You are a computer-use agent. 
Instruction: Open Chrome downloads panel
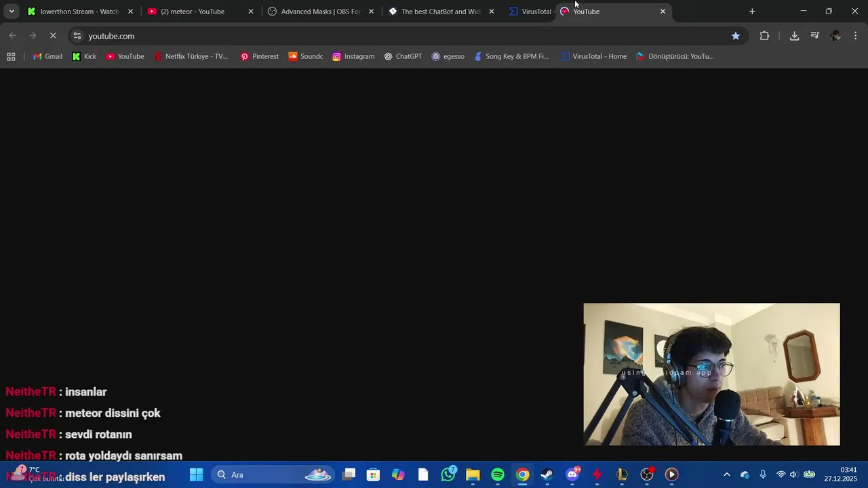point(794,36)
